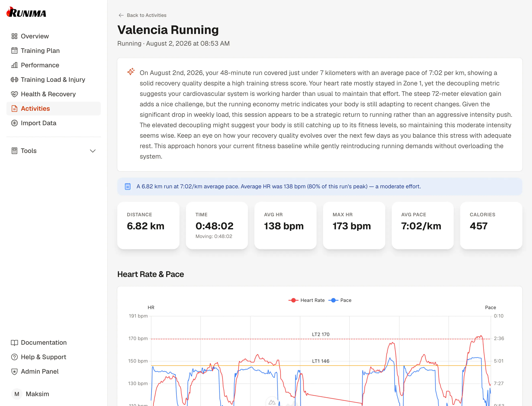Open the Maksim user profile menu
532x406 pixels.
coord(30,394)
